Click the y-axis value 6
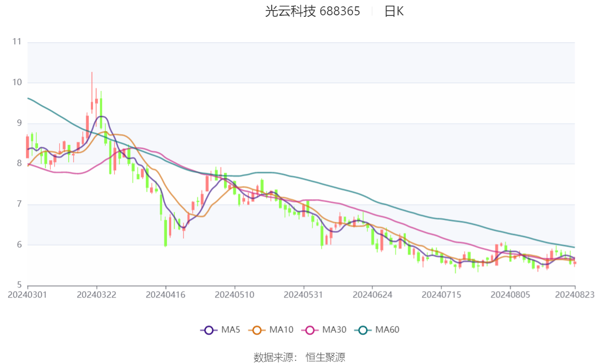Viewport: 599px width, 364px height. (19, 245)
